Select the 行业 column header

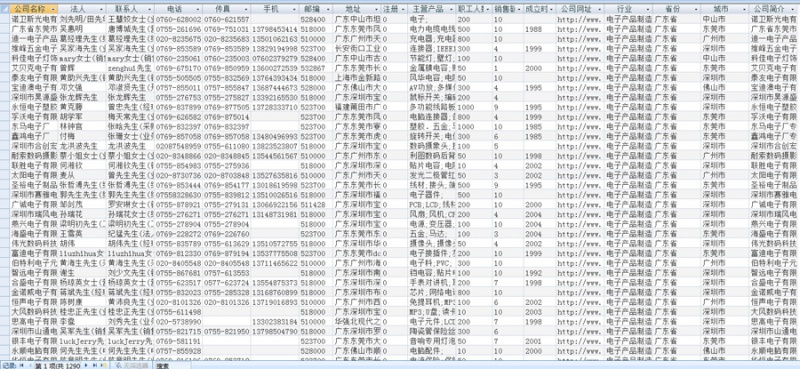(628, 9)
